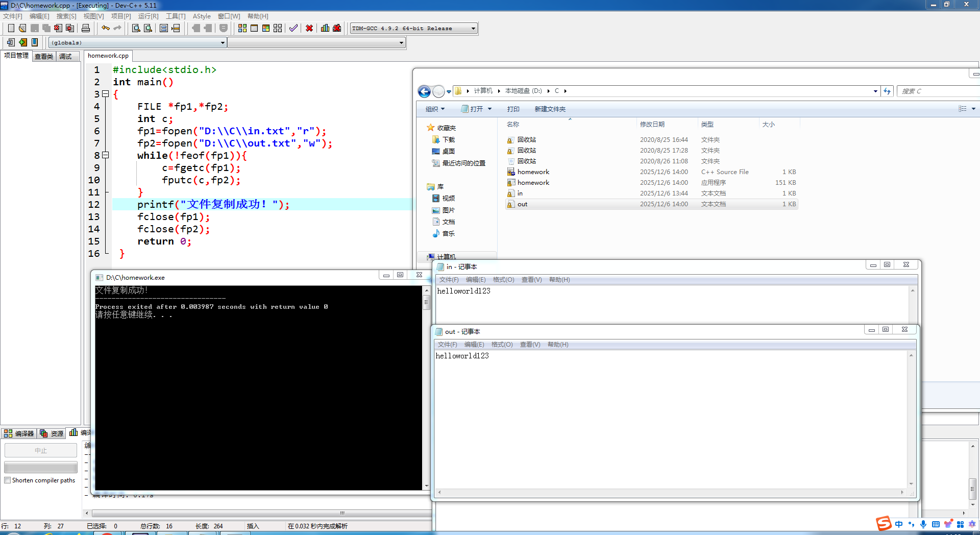Click 下载 in Explorer favorites
Image resolution: width=980 pixels, height=535 pixels.
tap(449, 139)
